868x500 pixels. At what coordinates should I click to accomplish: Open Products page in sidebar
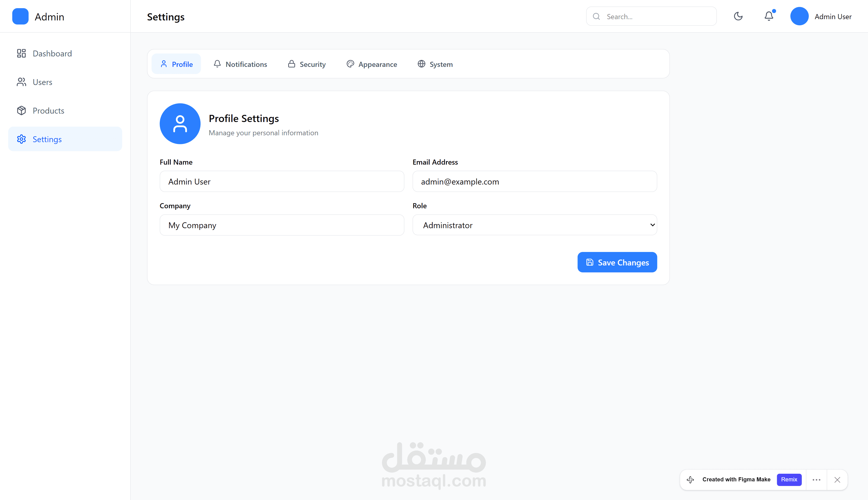(x=49, y=111)
